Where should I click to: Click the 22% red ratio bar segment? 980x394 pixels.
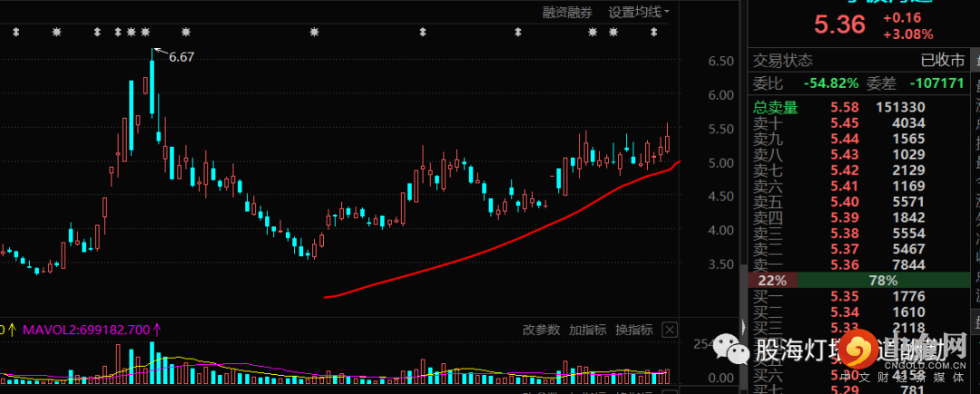coord(772,281)
